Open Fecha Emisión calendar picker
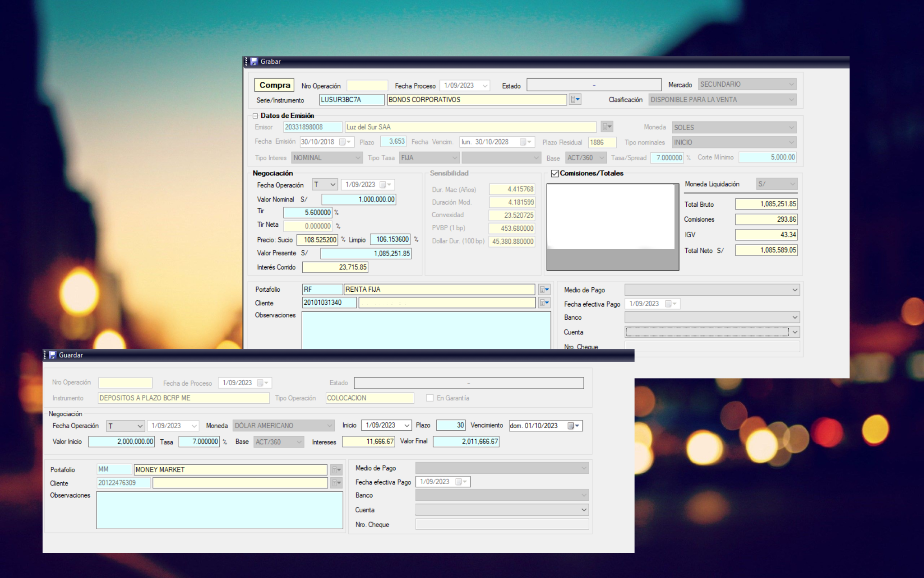This screenshot has height=578, width=924. tap(345, 142)
